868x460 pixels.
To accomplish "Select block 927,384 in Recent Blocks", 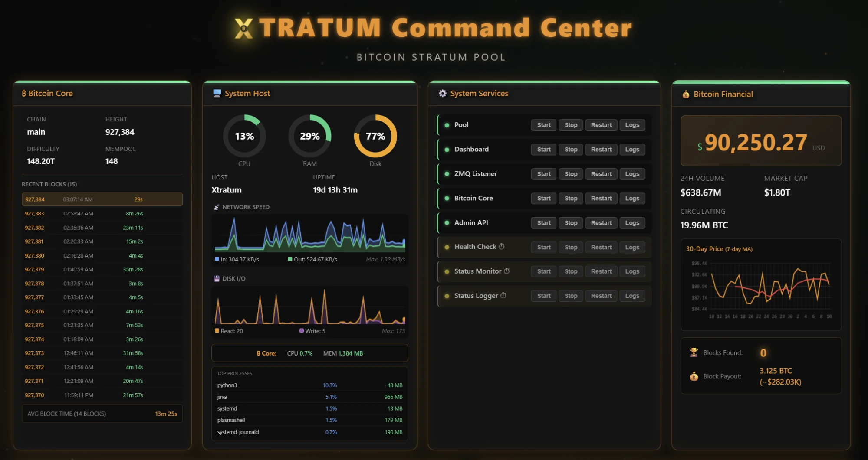I will 102,199.
